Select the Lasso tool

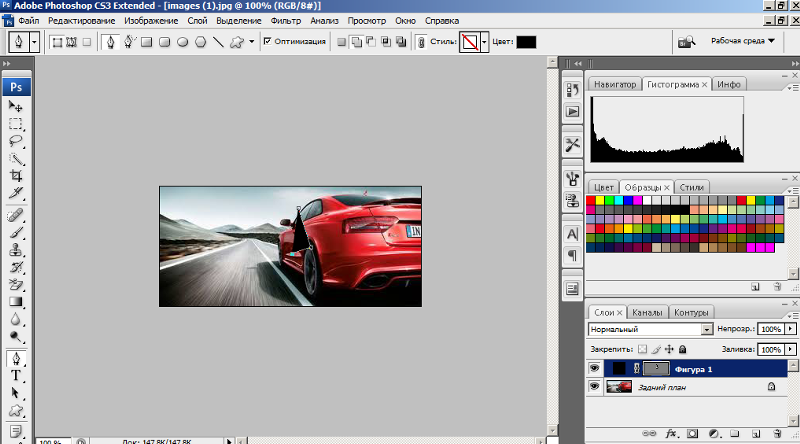tap(16, 141)
